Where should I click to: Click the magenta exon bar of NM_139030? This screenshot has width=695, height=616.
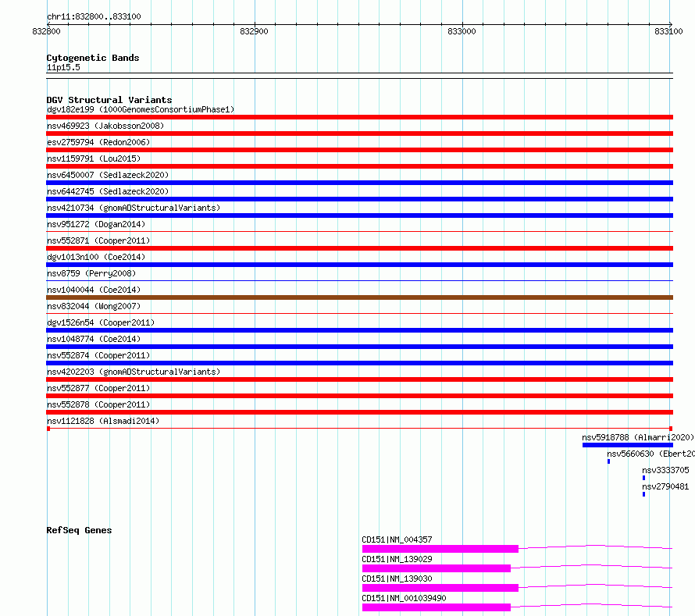click(x=440, y=588)
